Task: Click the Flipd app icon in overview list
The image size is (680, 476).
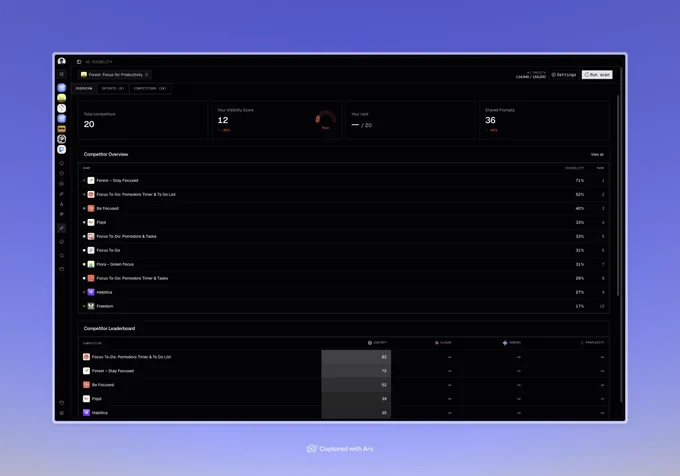Action: point(91,222)
